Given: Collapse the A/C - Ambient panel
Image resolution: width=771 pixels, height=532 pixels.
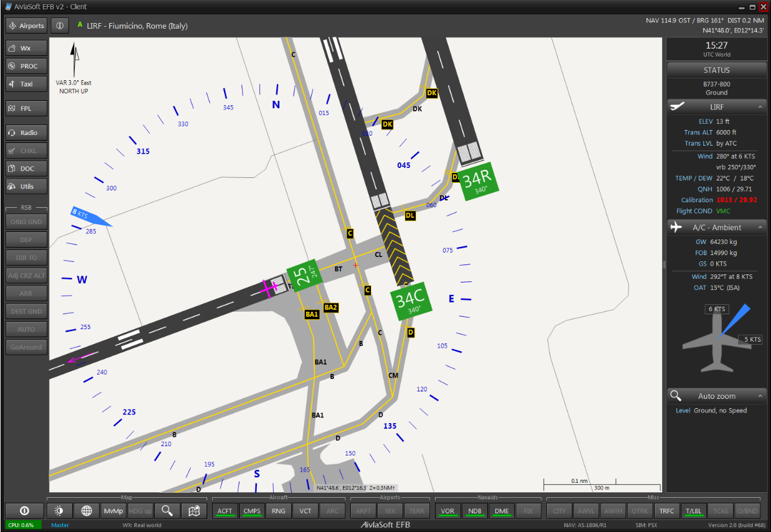Looking at the screenshot, I should point(761,228).
